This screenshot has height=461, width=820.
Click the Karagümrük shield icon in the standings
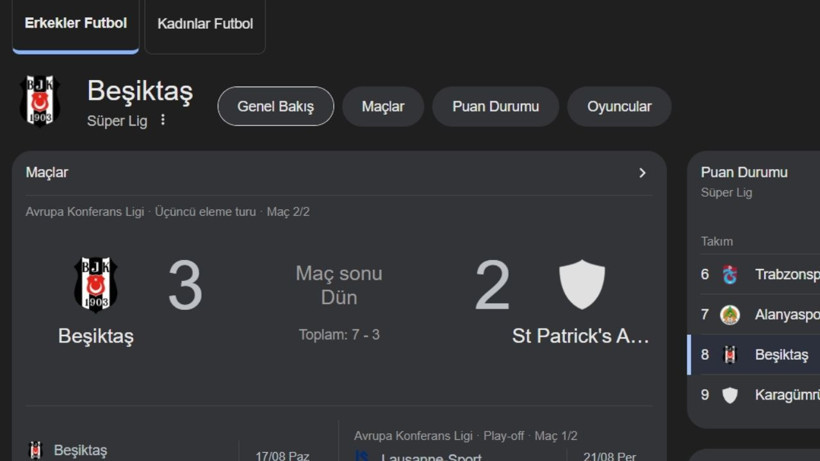730,395
